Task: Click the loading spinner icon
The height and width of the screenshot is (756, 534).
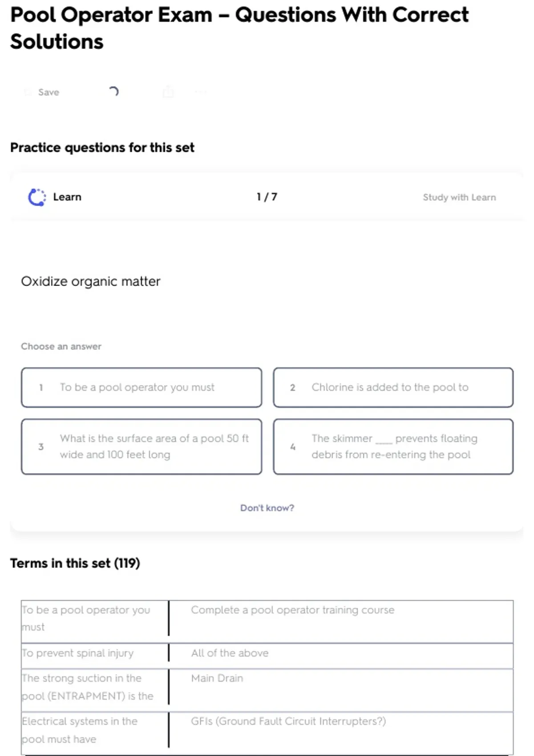Action: 113,92
